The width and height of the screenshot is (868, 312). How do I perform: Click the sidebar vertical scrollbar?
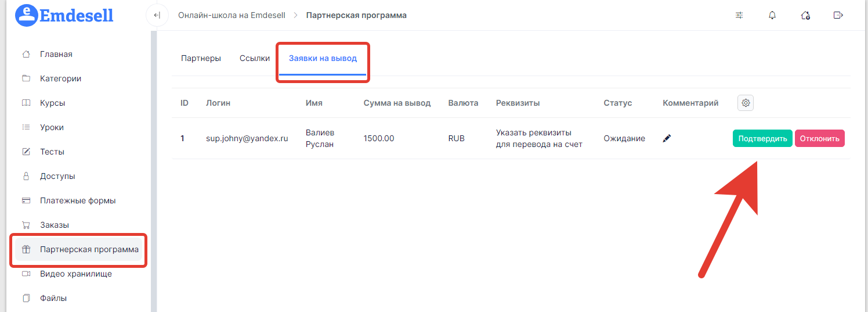[x=153, y=171]
